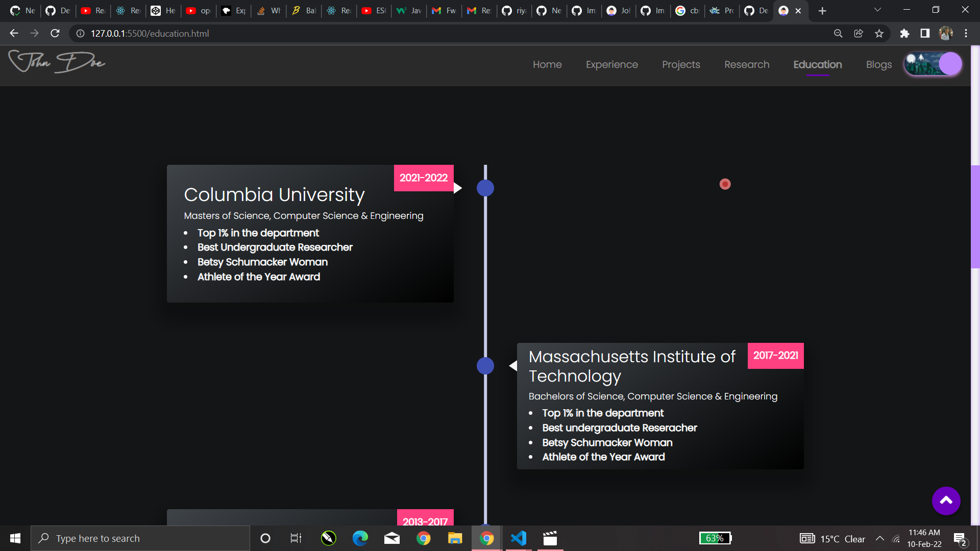The width and height of the screenshot is (980, 551).
Task: Open the Home nav link
Action: [547, 65]
